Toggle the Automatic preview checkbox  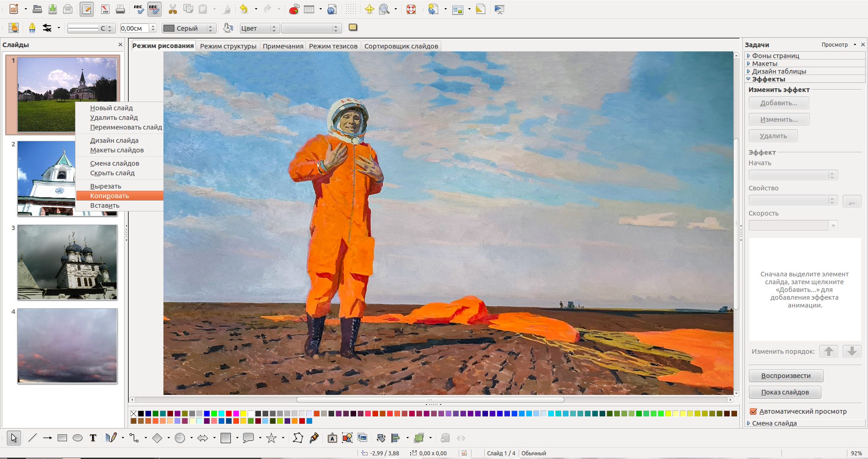753,411
